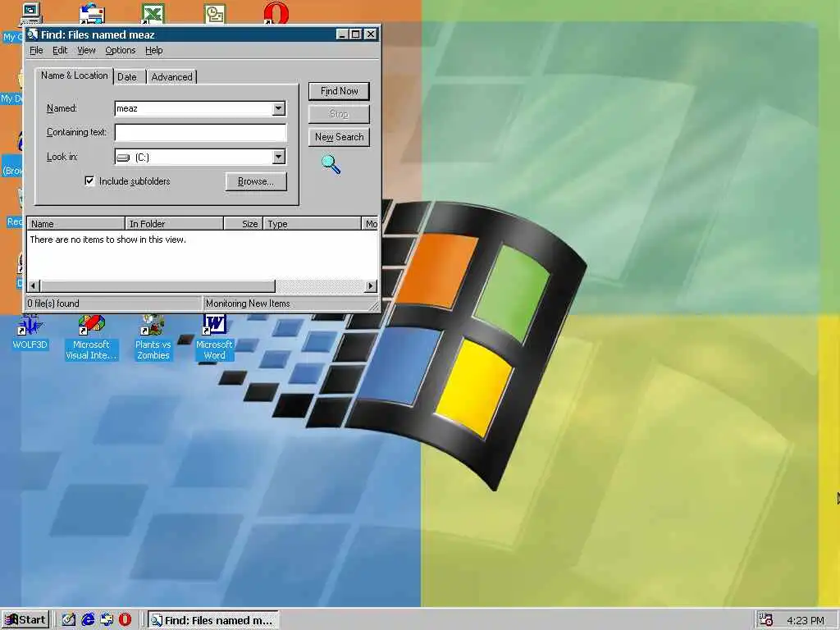
Task: Open the View menu
Action: click(x=86, y=50)
